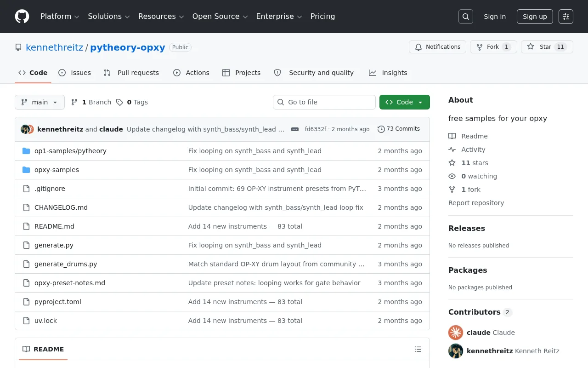Open pytheory-opxy repository name link
The width and height of the screenshot is (588, 368).
click(128, 47)
